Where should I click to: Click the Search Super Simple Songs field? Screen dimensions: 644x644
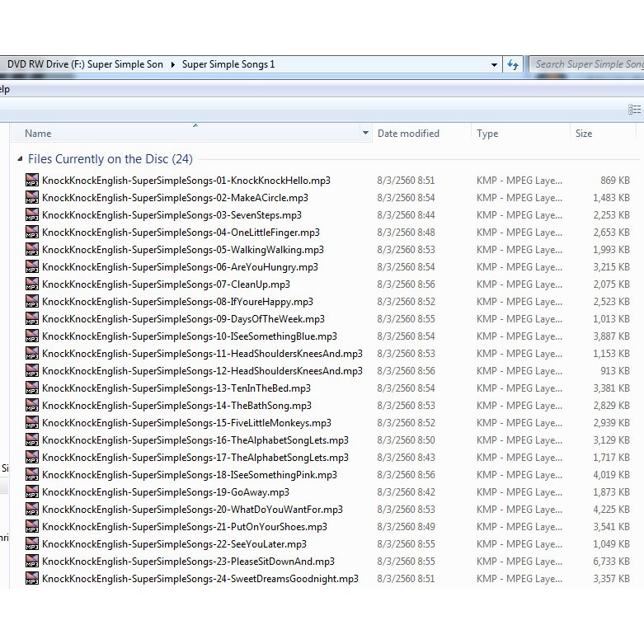coord(588,64)
